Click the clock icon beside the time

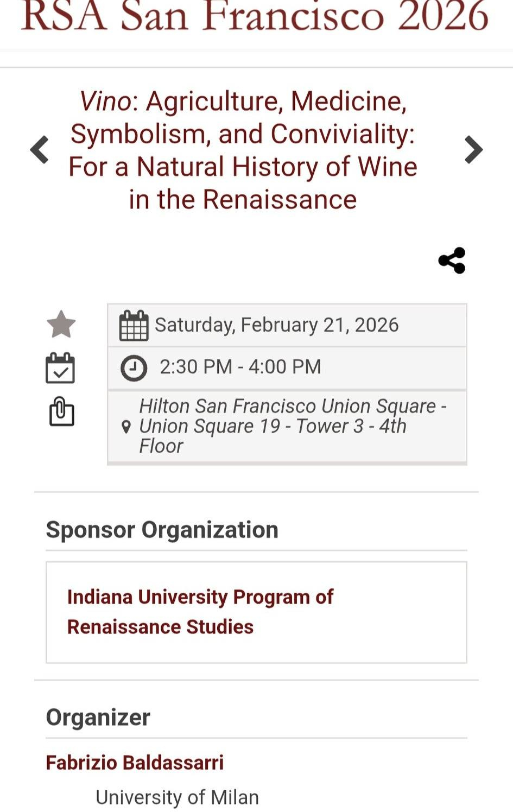tap(134, 368)
